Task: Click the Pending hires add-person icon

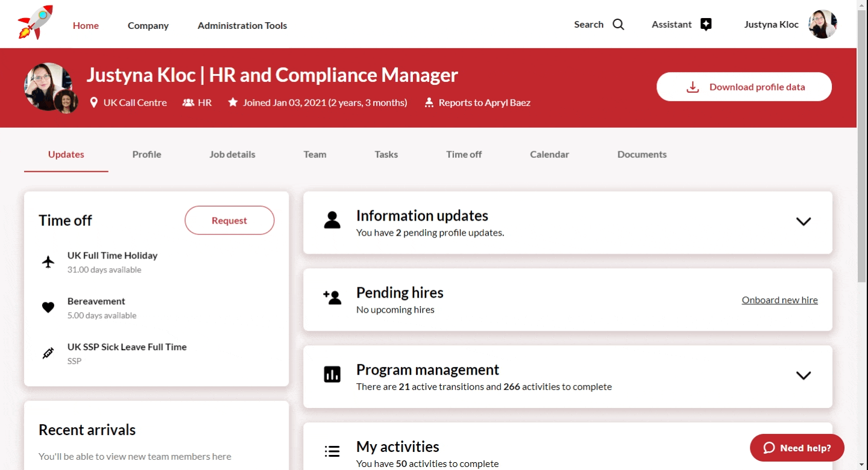Action: pyautogui.click(x=332, y=297)
